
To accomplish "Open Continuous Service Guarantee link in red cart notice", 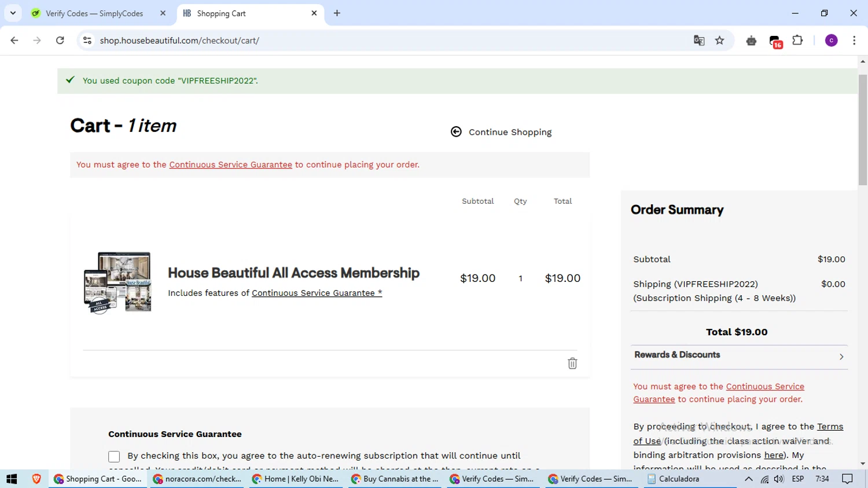I will (x=230, y=164).
